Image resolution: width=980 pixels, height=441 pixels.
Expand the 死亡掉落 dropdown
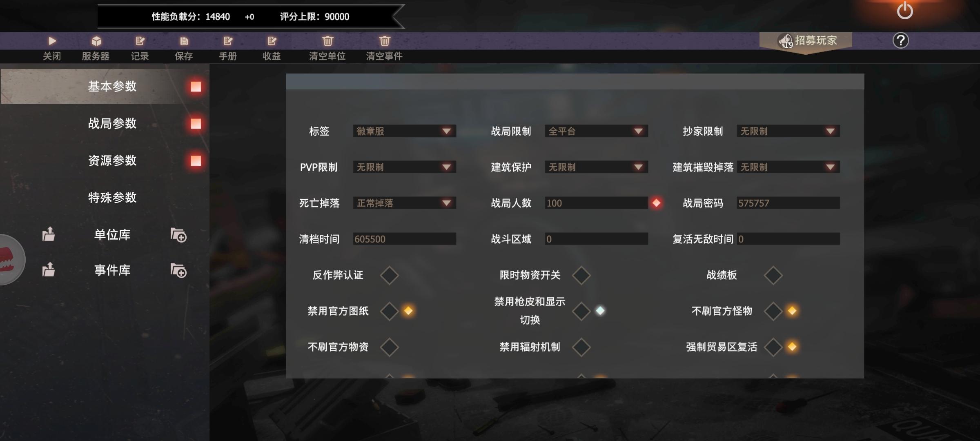(404, 203)
